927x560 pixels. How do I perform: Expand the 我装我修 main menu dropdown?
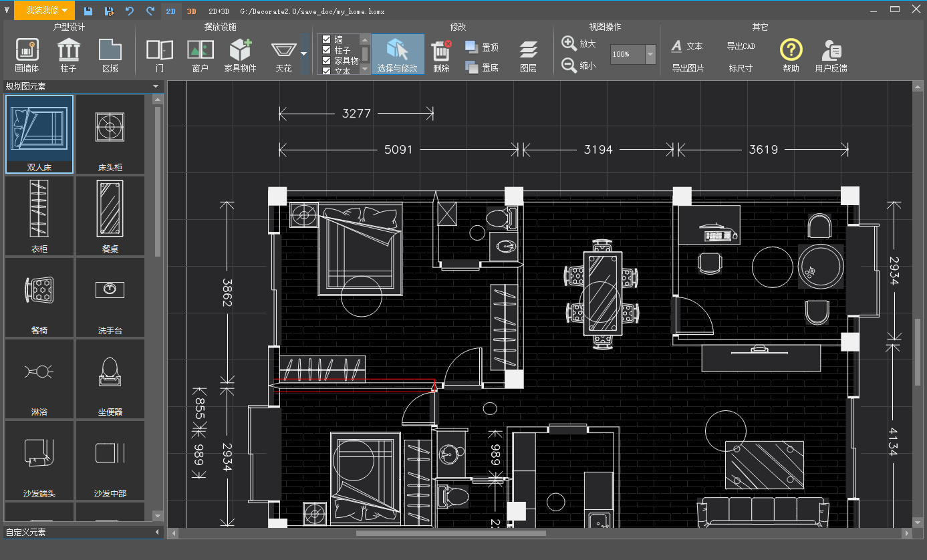(63, 11)
